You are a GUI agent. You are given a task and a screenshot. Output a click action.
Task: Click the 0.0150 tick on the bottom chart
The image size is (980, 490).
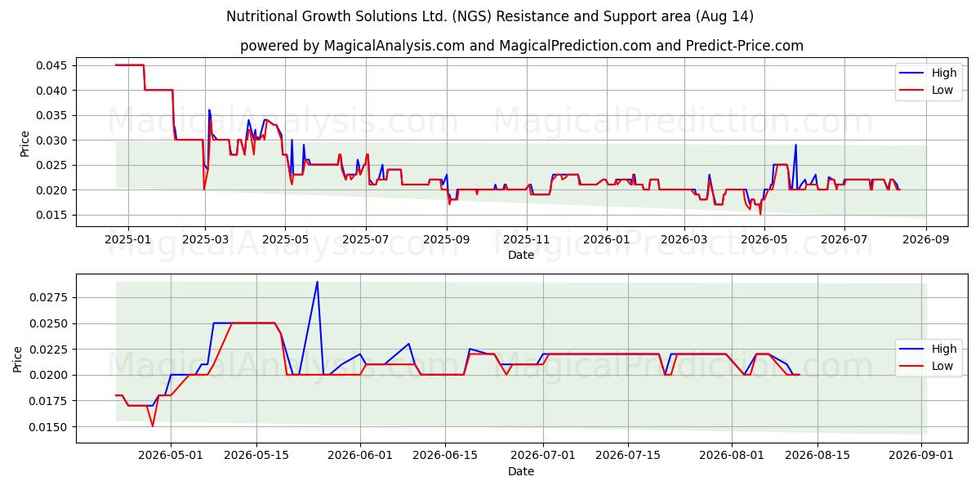pyautogui.click(x=50, y=427)
